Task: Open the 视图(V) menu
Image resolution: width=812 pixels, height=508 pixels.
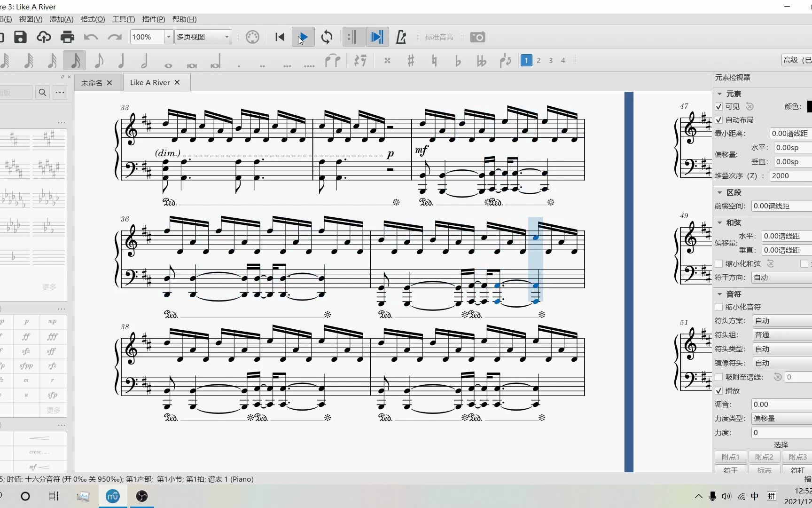Action: [31, 19]
